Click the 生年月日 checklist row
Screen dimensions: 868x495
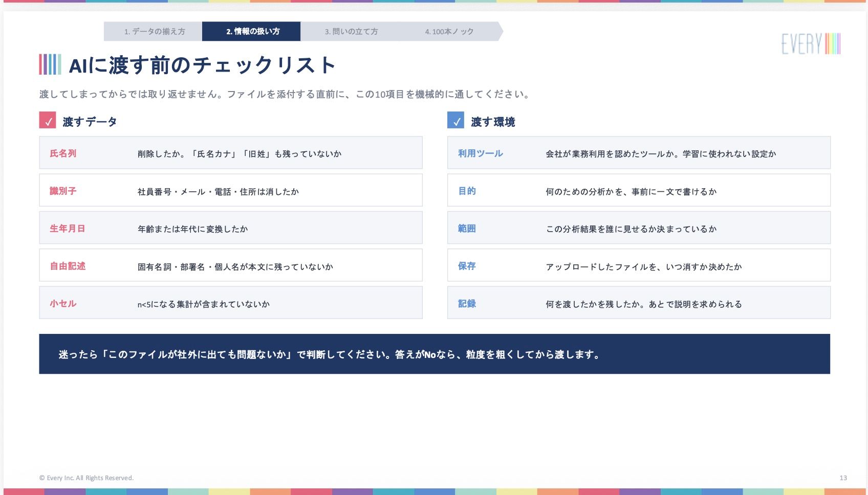click(x=231, y=228)
